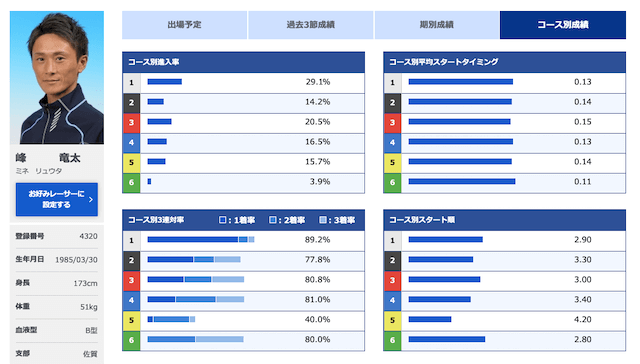
Task: Click the registration number 4320 row
Action: pyautogui.click(x=57, y=236)
